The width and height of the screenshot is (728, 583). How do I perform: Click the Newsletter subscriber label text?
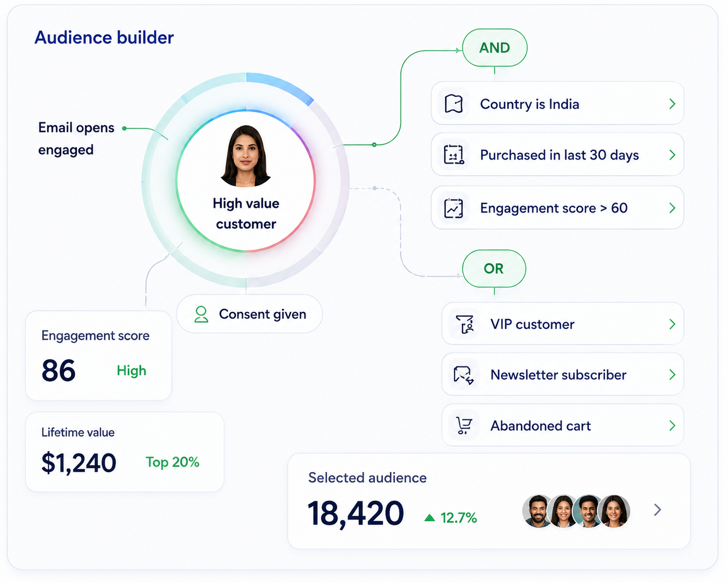(558, 375)
